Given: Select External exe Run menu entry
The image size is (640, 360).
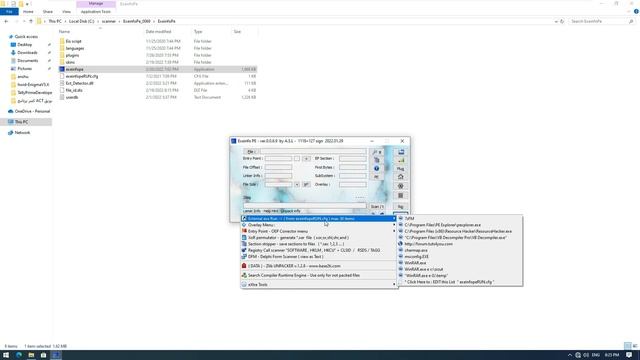Looking at the screenshot, I should [x=319, y=219].
